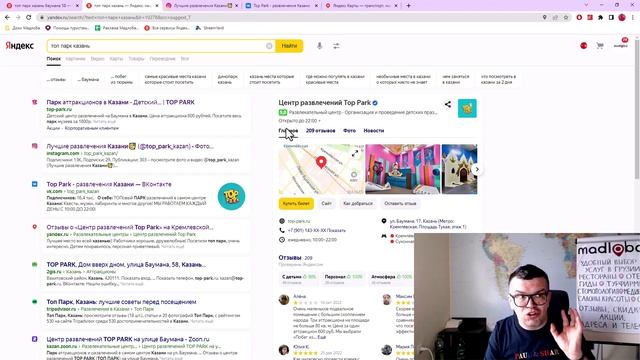Open the Лучшие развлечения Казани Instagram result
This screenshot has width=640, height=360.
point(130,146)
